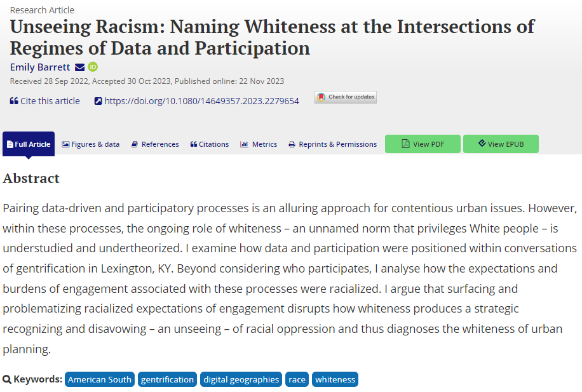
Task: Click the author email envelope icon
Action: point(79,67)
